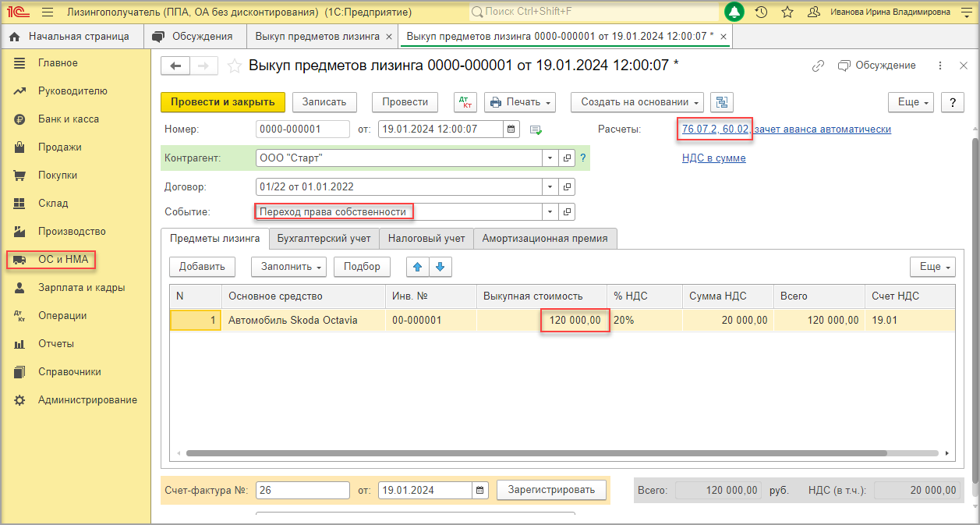The height and width of the screenshot is (525, 980).
Task: Click the Счет-фактура number field
Action: pos(302,490)
